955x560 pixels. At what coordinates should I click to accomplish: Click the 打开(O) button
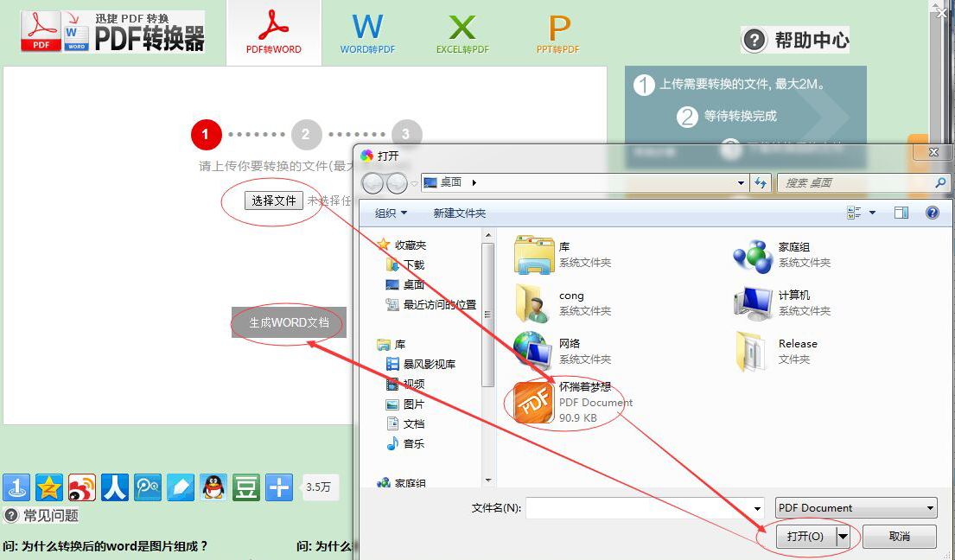click(805, 537)
